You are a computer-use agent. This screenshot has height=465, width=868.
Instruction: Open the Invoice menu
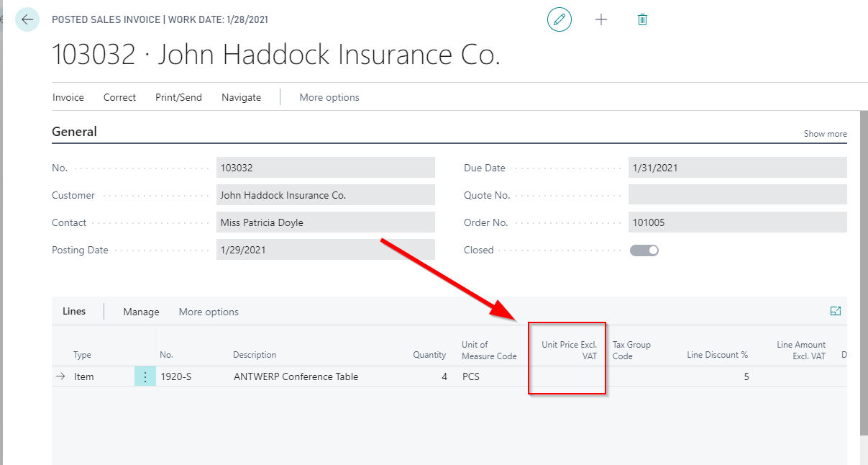click(x=68, y=97)
